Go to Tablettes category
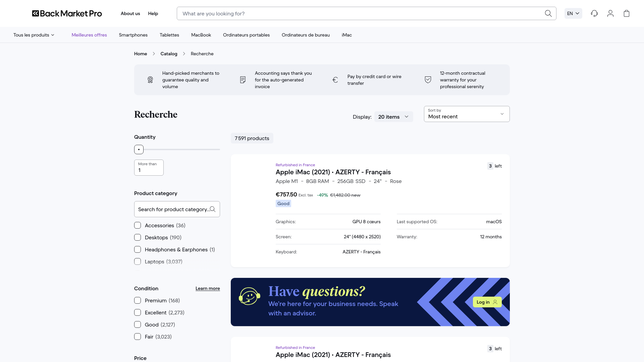This screenshot has height=362, width=644. pyautogui.click(x=169, y=35)
